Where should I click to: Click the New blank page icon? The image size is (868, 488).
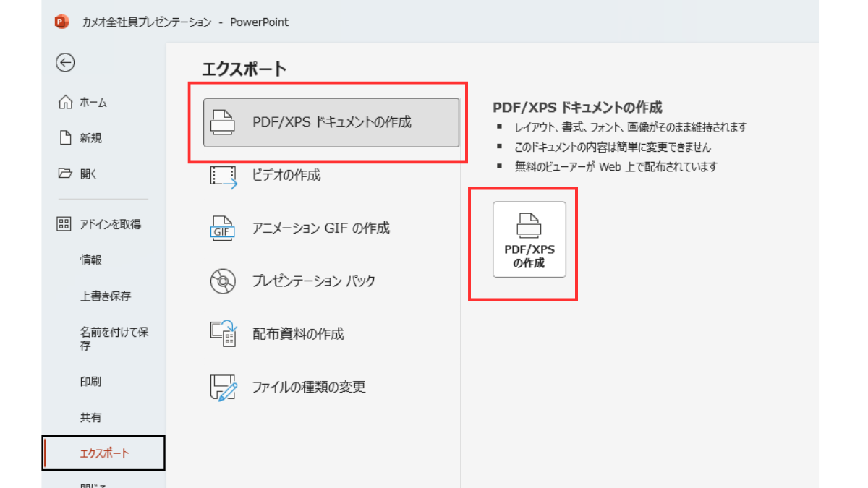tap(65, 138)
